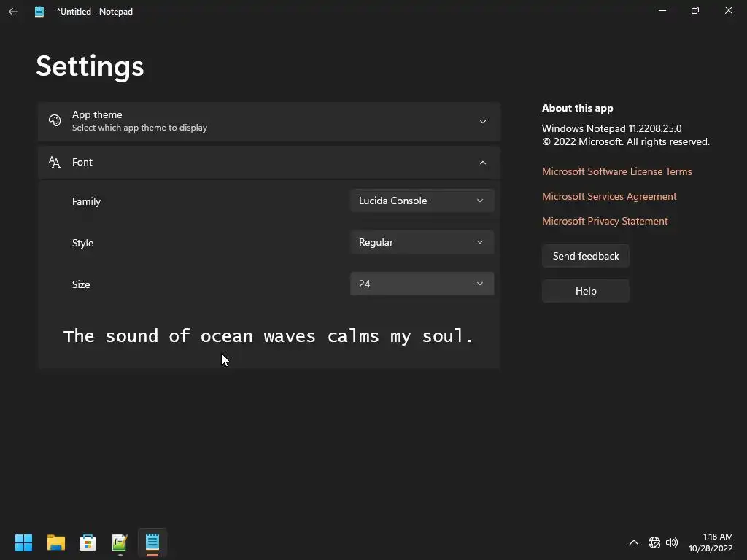
Task: Collapse the Font section chevron
Action: coord(483,163)
